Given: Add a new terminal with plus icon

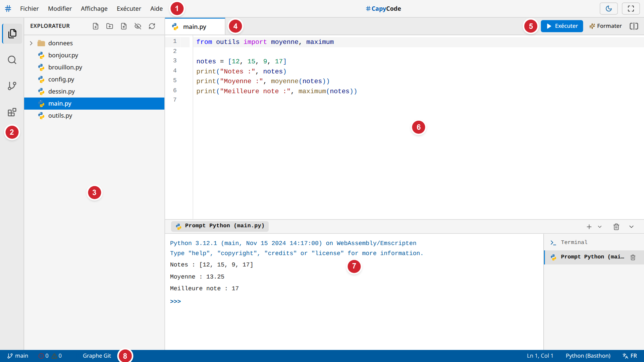Looking at the screenshot, I should (589, 227).
